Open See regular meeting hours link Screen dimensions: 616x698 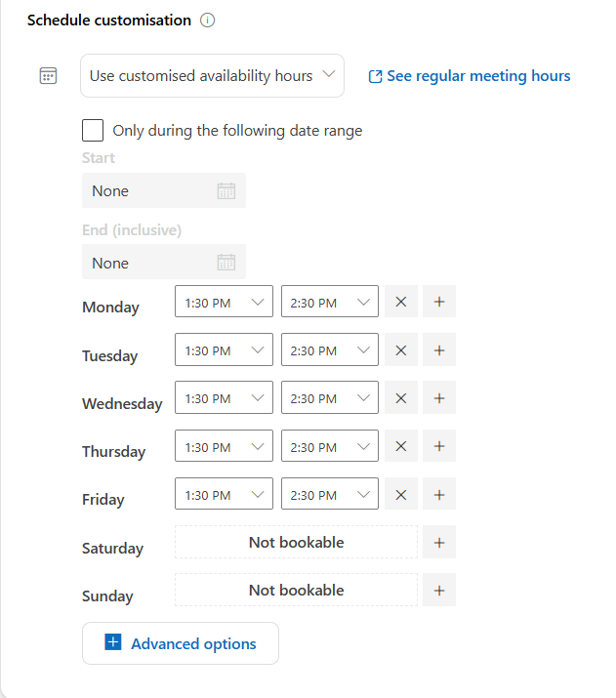coord(470,76)
